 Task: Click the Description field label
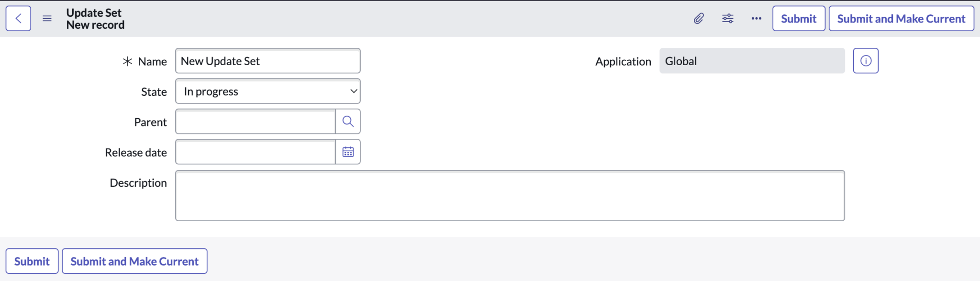coord(138,183)
